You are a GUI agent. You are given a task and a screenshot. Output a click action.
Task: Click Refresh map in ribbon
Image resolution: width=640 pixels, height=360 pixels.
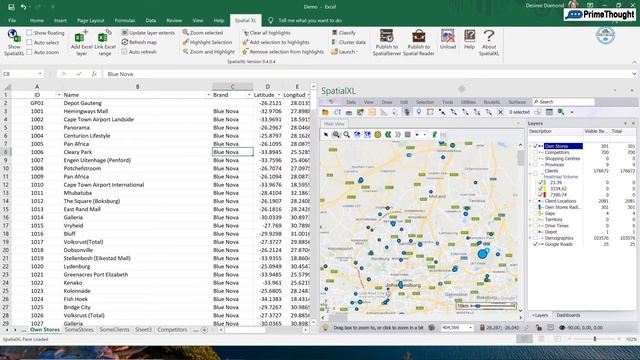[139, 42]
